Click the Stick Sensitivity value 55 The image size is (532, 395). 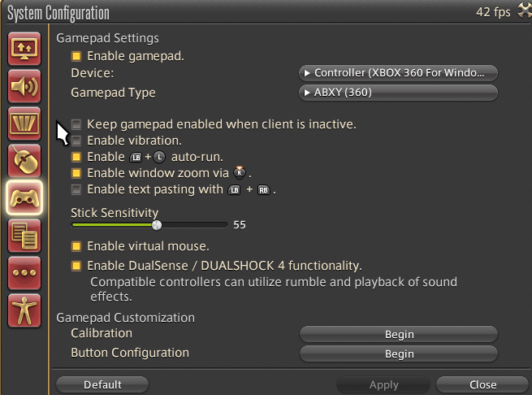(240, 225)
